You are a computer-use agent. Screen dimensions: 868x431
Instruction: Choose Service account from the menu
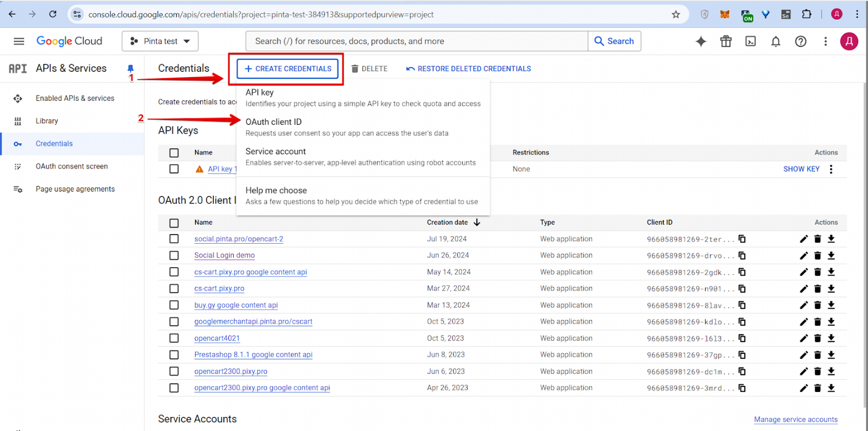click(363, 157)
